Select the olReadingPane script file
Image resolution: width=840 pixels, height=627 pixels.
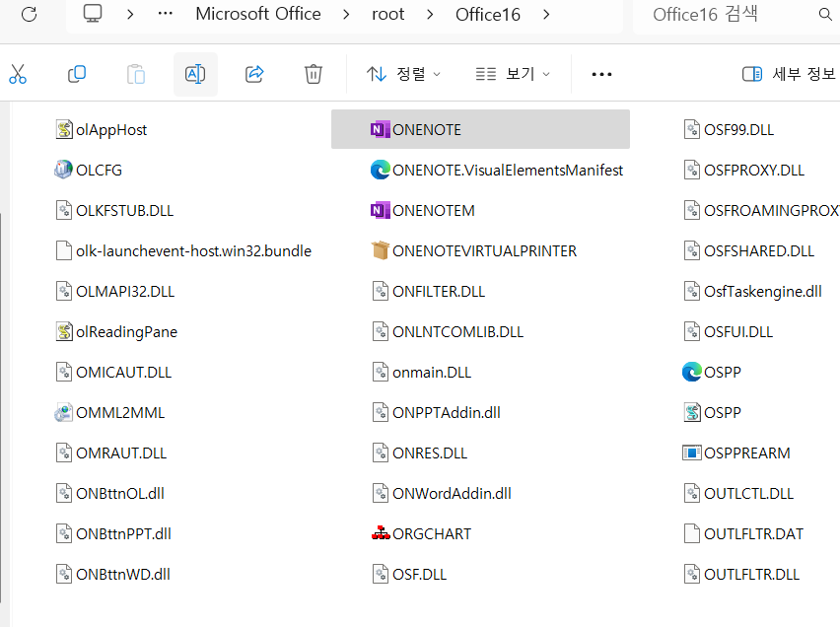[116, 331]
